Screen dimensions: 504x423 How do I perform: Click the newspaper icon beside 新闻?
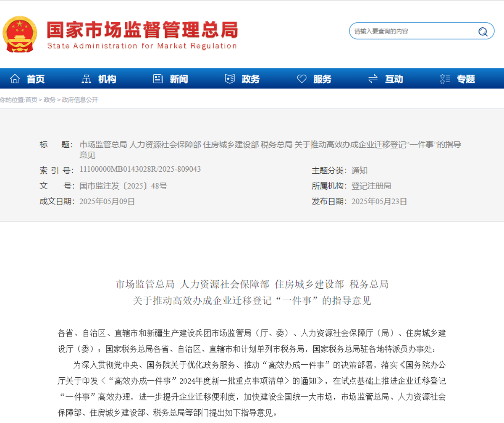(x=158, y=78)
